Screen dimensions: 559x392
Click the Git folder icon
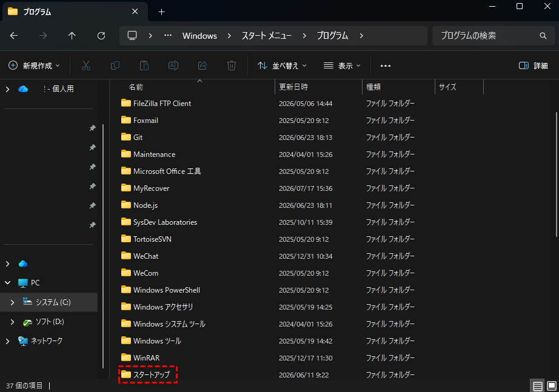click(126, 137)
